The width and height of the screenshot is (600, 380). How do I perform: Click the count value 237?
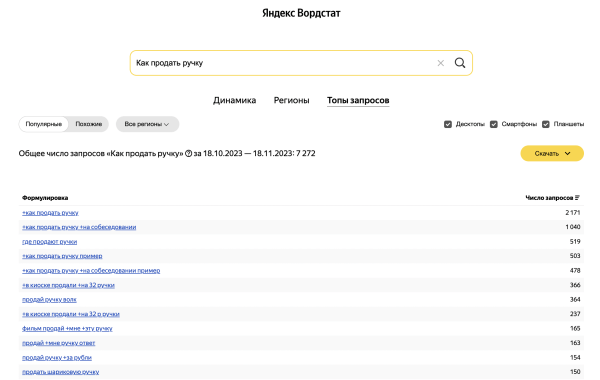click(575, 314)
